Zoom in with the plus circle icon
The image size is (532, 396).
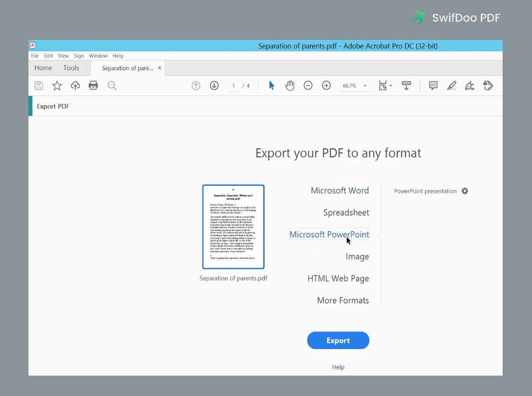tap(326, 85)
